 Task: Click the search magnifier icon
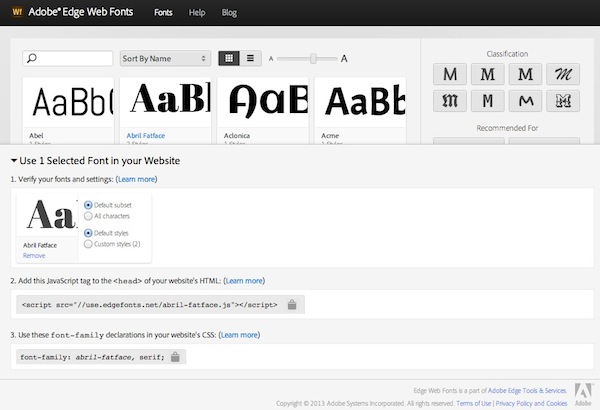coord(32,58)
